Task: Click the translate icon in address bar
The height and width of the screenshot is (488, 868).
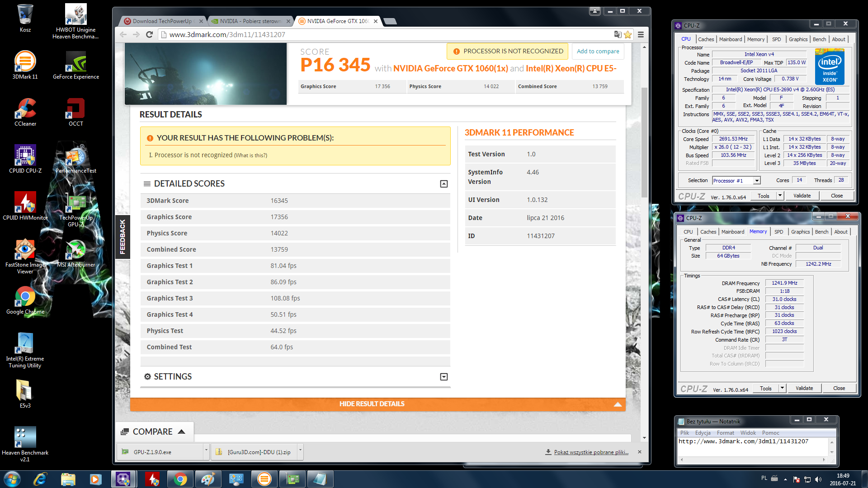Action: 618,34
